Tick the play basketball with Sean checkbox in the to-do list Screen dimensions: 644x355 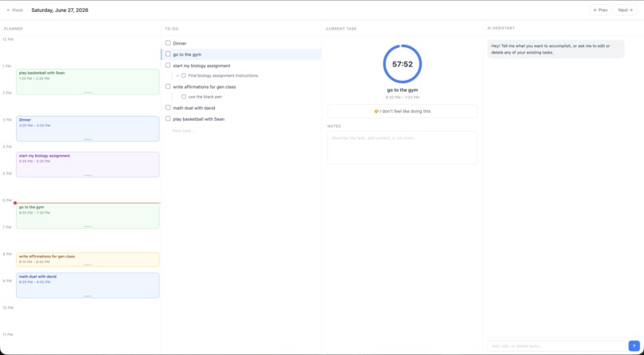click(x=168, y=118)
